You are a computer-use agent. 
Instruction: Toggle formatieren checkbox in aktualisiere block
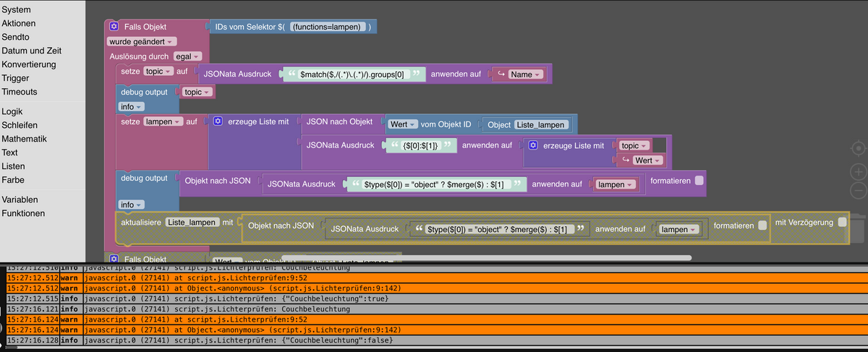point(762,226)
